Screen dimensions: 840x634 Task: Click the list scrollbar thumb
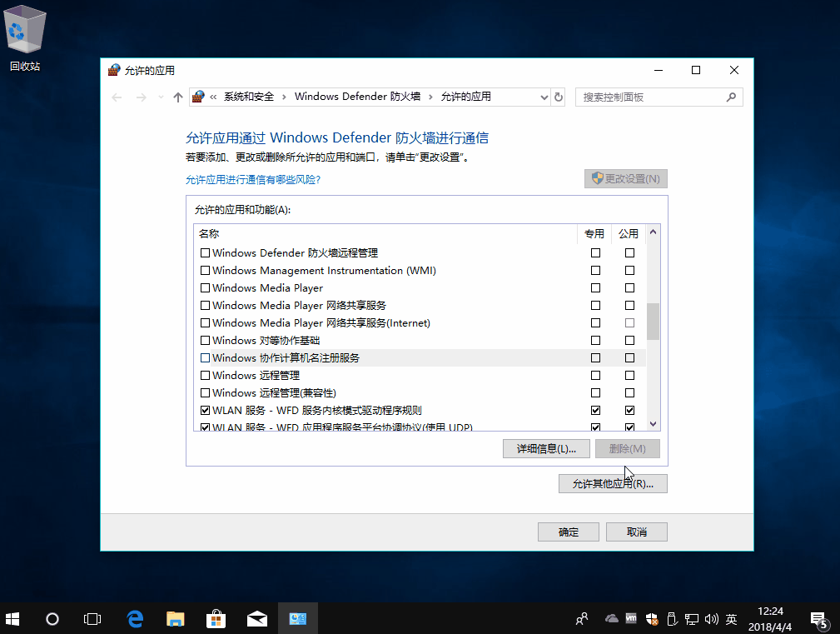coord(653,322)
